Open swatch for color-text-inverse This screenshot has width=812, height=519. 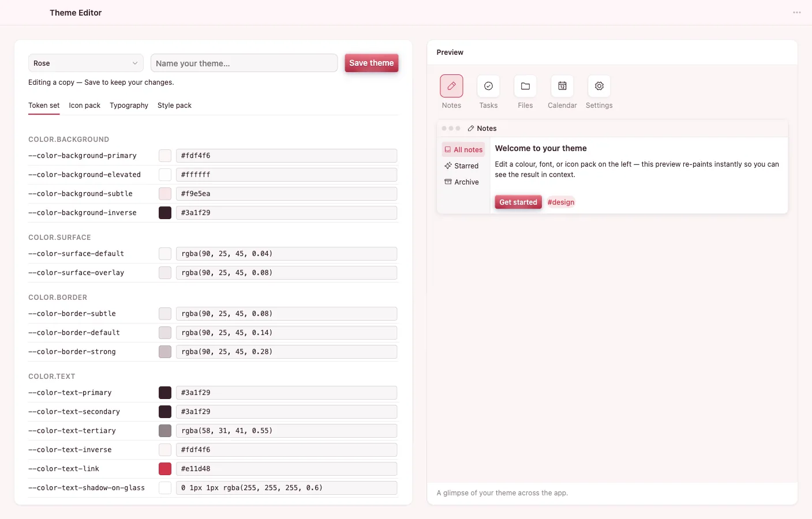[x=165, y=450]
